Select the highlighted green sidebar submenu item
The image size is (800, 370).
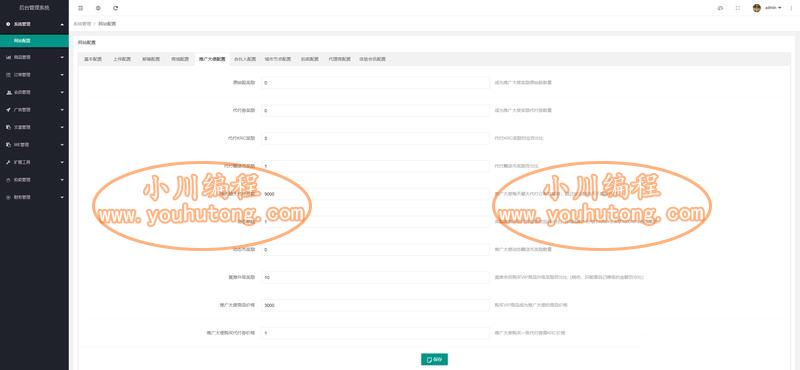click(34, 41)
